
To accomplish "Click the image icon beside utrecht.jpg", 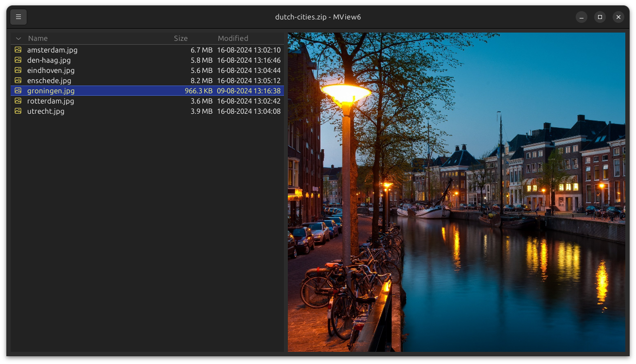I will point(18,111).
